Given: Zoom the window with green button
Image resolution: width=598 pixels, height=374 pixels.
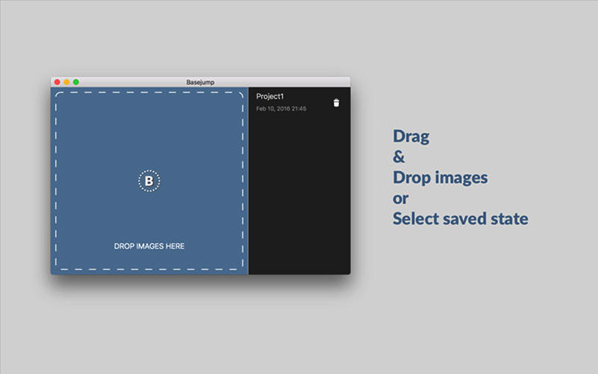Looking at the screenshot, I should click(x=76, y=82).
